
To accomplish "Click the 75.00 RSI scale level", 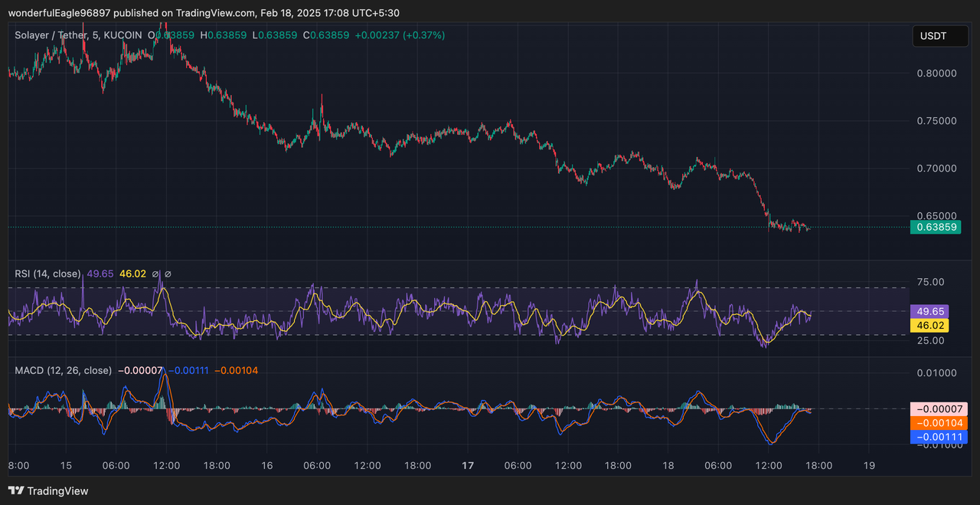I will (x=929, y=282).
